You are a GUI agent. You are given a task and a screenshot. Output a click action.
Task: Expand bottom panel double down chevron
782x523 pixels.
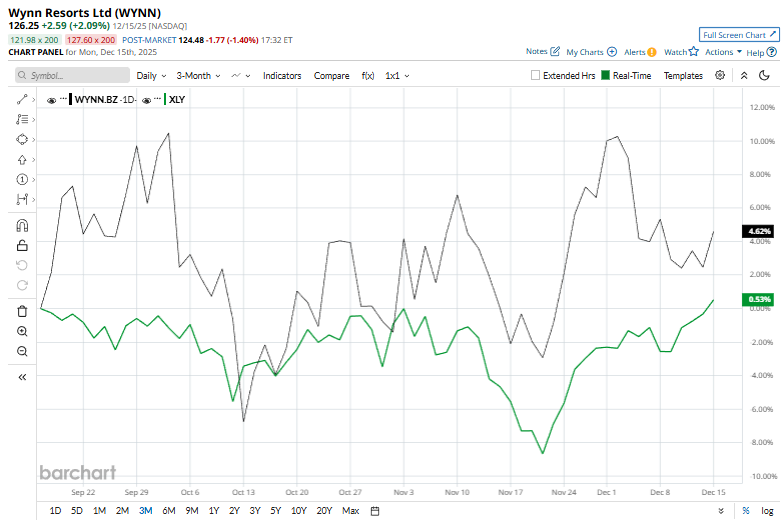pos(721,511)
